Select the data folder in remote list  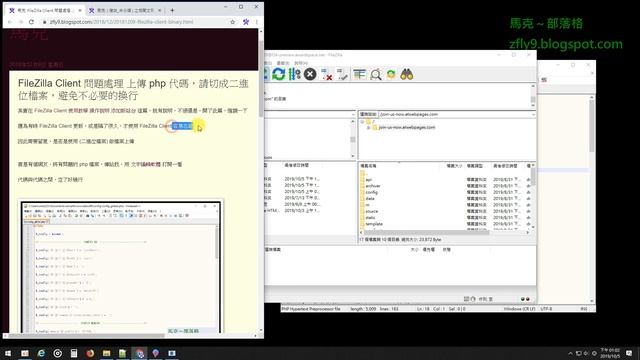(370, 198)
